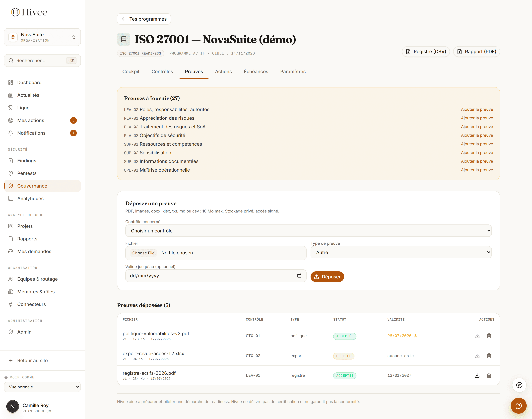Click the 'Choose File' button
Screen dimensions: 532x419
(143, 253)
